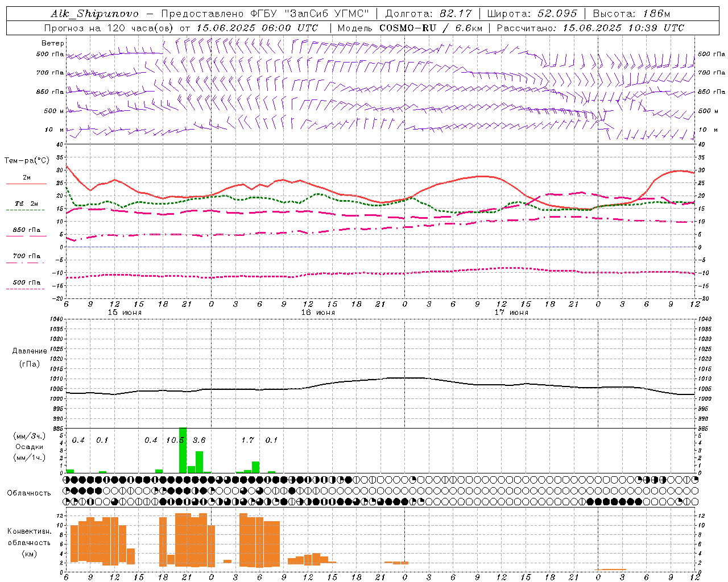Click the "Осадки" precipitation label
Image resolution: width=728 pixels, height=582 pixels.
[29, 447]
